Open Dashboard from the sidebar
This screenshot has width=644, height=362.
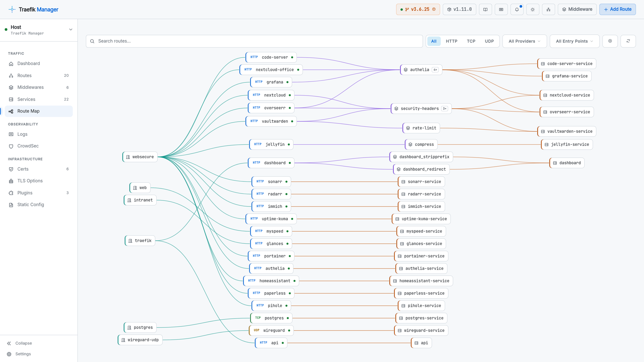click(39, 64)
